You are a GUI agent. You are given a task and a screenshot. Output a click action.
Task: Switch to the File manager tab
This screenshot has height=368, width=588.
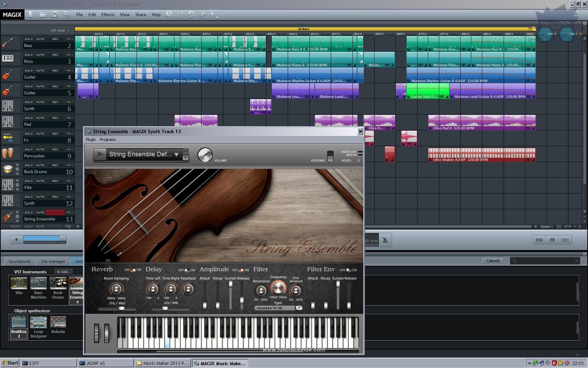pyautogui.click(x=53, y=261)
